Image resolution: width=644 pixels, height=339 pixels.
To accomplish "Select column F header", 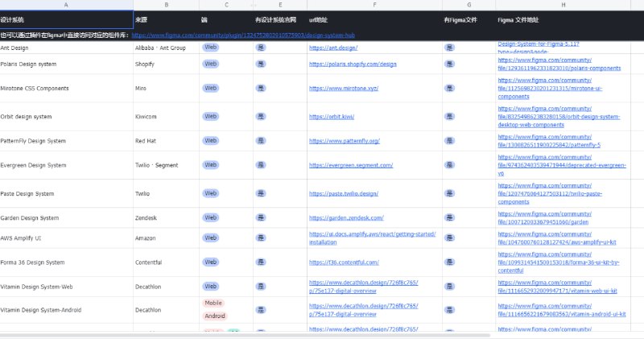I will coord(374,5).
